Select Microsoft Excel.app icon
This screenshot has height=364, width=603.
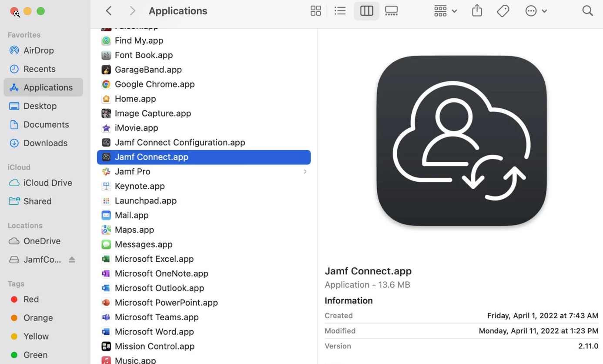[106, 259]
